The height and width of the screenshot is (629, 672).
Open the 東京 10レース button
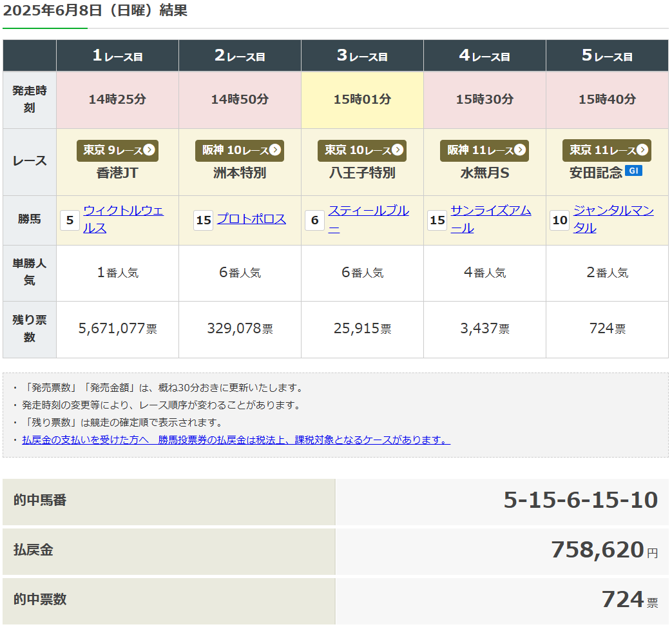362,151
